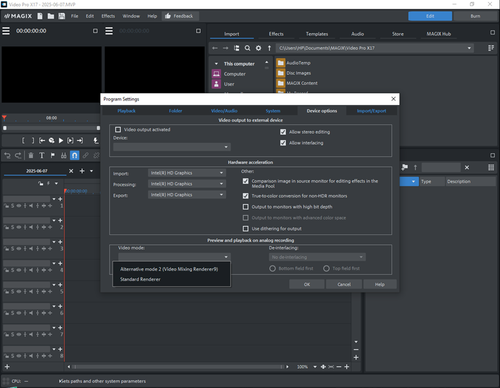
Task: Open the Effects menu
Action: pyautogui.click(x=108, y=16)
